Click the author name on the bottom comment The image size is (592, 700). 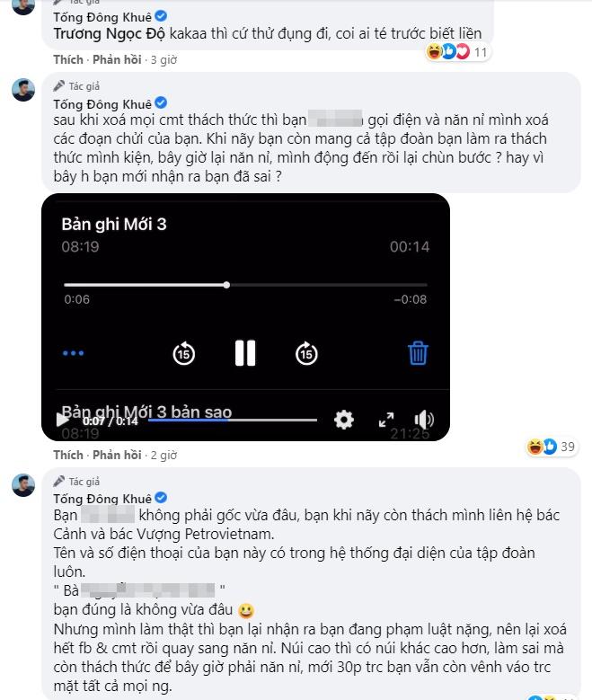click(102, 499)
